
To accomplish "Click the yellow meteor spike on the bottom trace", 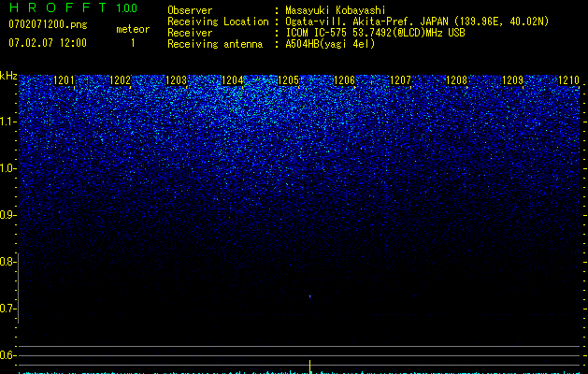I will pos(310,367).
